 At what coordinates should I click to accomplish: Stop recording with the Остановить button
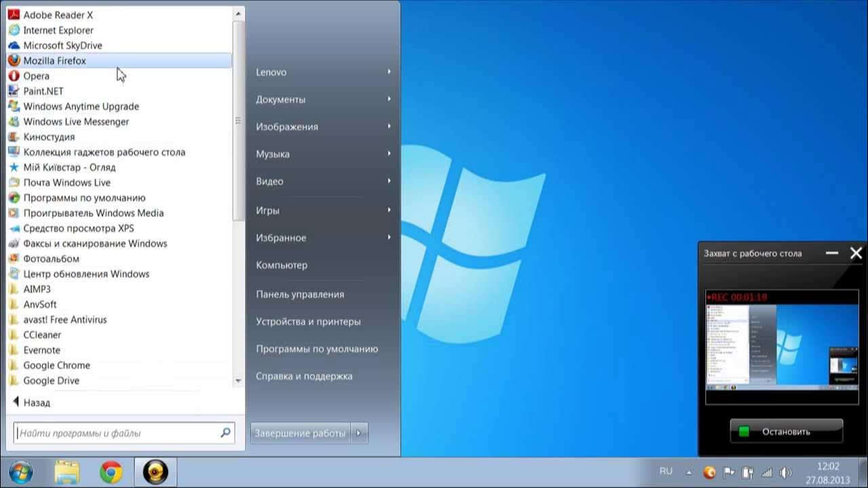[x=786, y=431]
